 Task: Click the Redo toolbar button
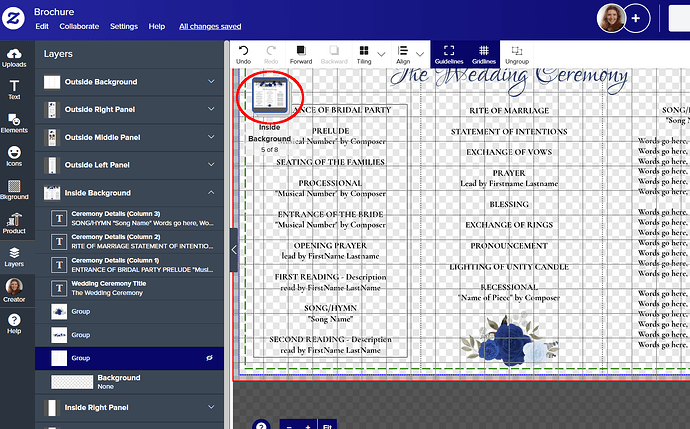271,55
